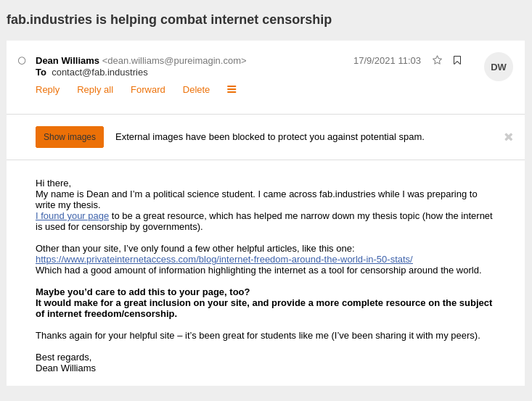
Task: Delete the current email
Action: coord(196,90)
